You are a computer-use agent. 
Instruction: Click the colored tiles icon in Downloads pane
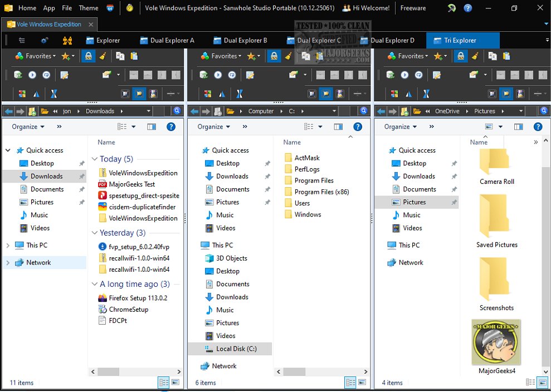coord(22,94)
